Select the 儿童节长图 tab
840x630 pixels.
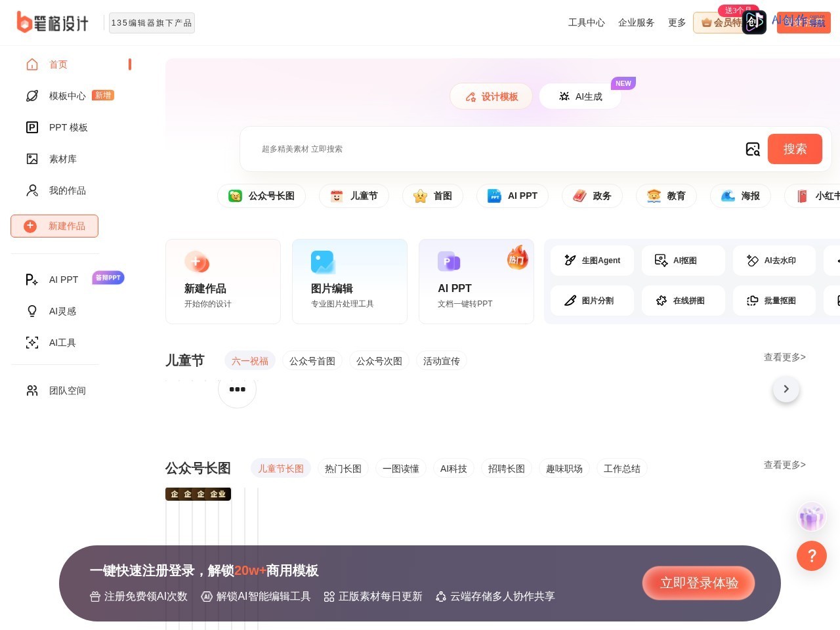tap(281, 469)
